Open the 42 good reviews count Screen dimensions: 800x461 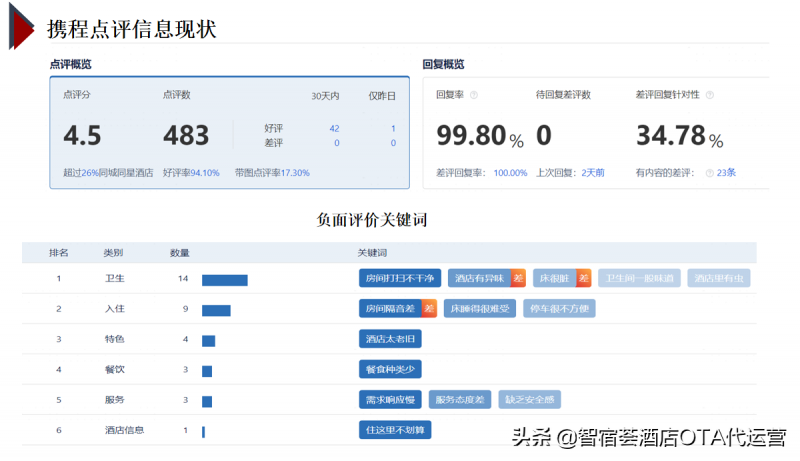[x=334, y=129]
